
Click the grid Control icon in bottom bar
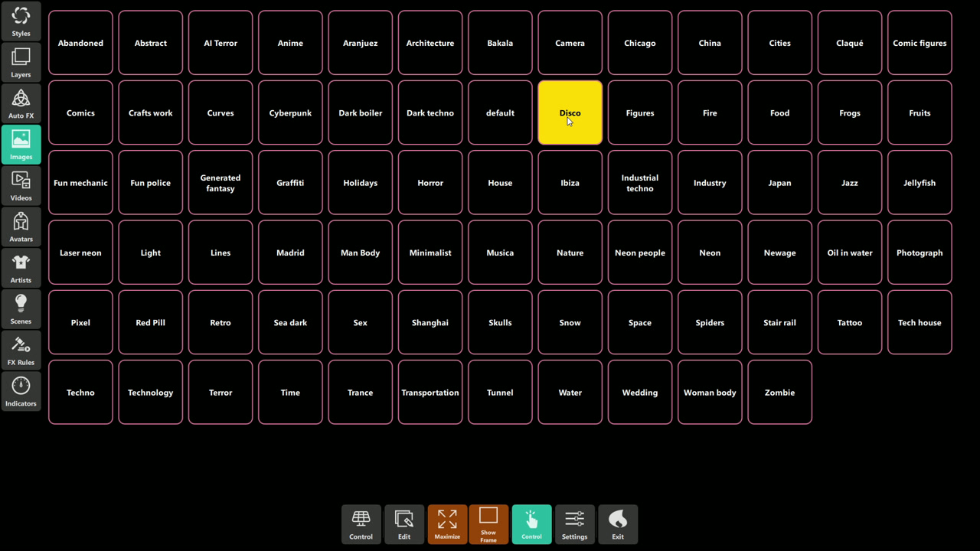coord(361,524)
